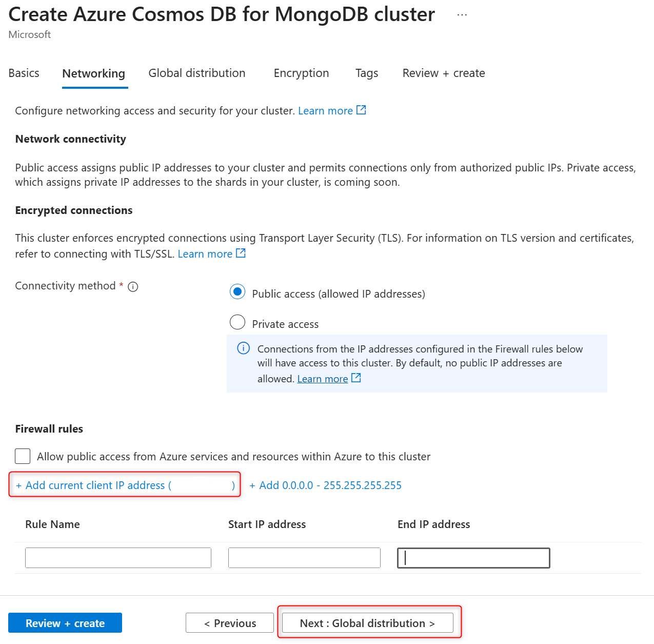Go to the Encryption tab
This screenshot has height=644, width=654.
pyautogui.click(x=301, y=73)
